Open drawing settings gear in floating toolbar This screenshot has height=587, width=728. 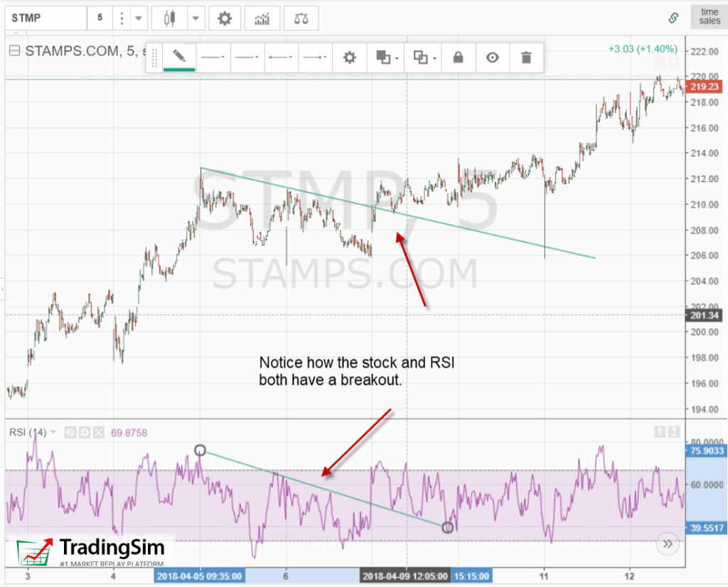tap(350, 58)
